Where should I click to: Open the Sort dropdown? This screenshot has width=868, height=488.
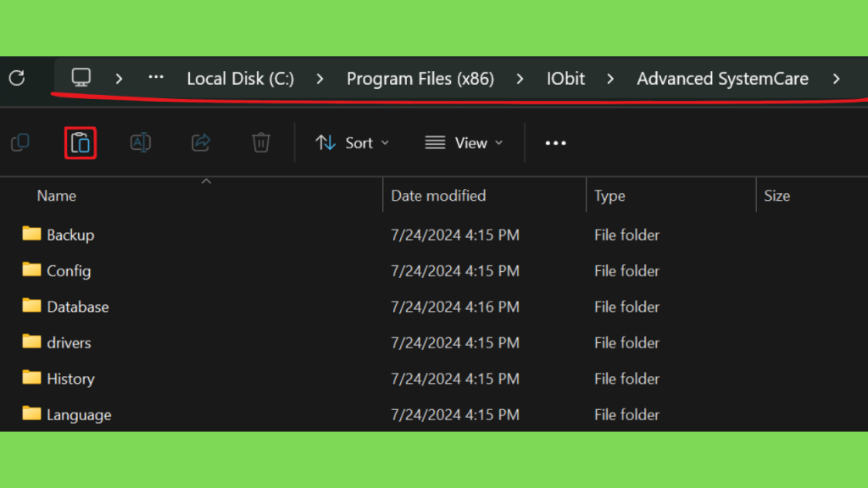(353, 142)
